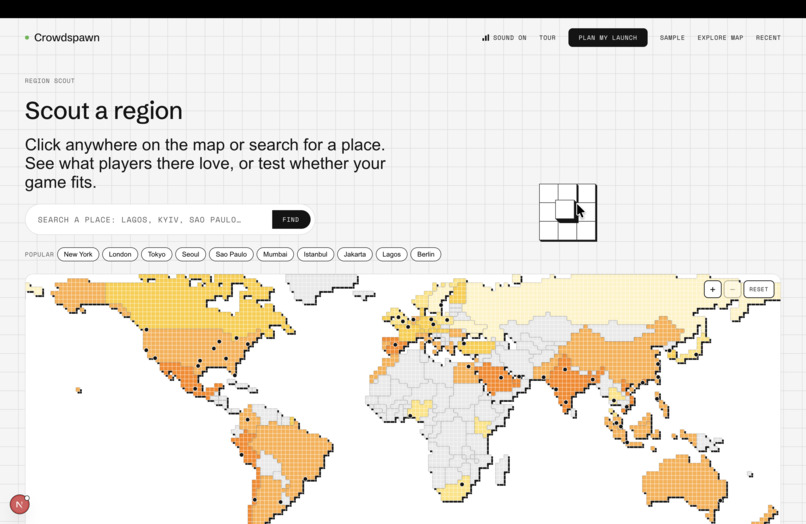Pick the Jakarta chip

point(355,254)
